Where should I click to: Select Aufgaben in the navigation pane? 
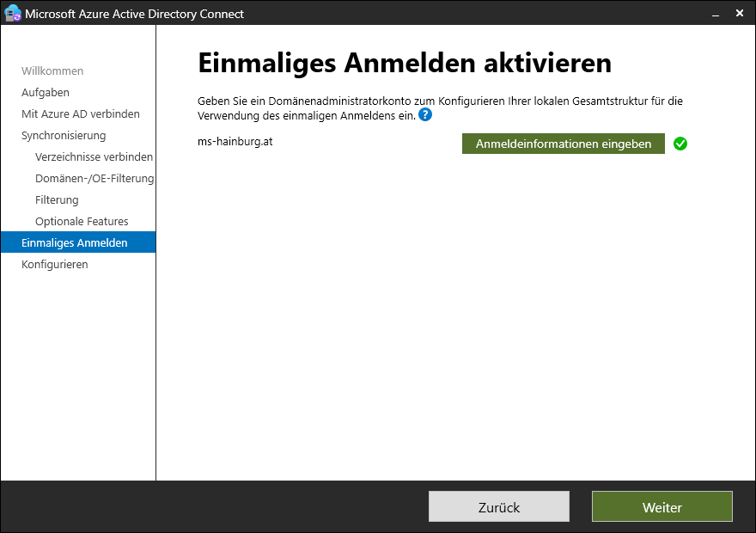46,92
